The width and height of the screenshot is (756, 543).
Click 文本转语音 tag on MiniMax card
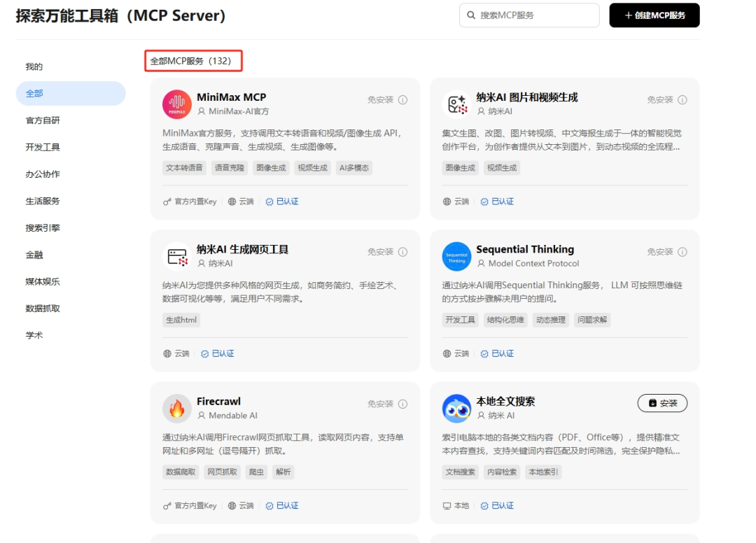pos(184,168)
